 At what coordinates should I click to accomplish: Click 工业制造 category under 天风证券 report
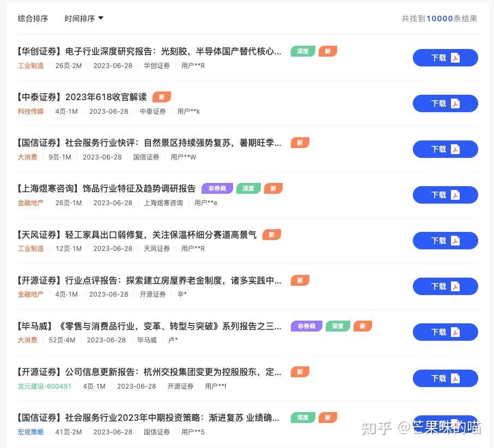31,248
